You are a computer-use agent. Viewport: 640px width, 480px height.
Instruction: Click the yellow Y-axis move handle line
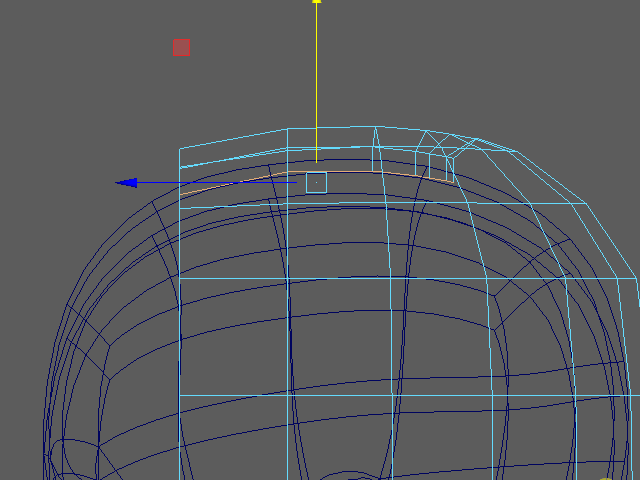(x=316, y=83)
